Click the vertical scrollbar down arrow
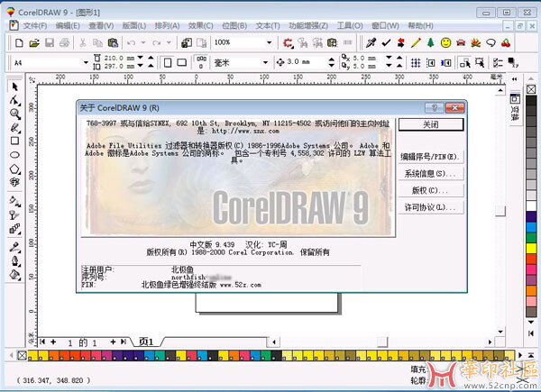Image resolution: width=541 pixels, height=392 pixels. 500,332
